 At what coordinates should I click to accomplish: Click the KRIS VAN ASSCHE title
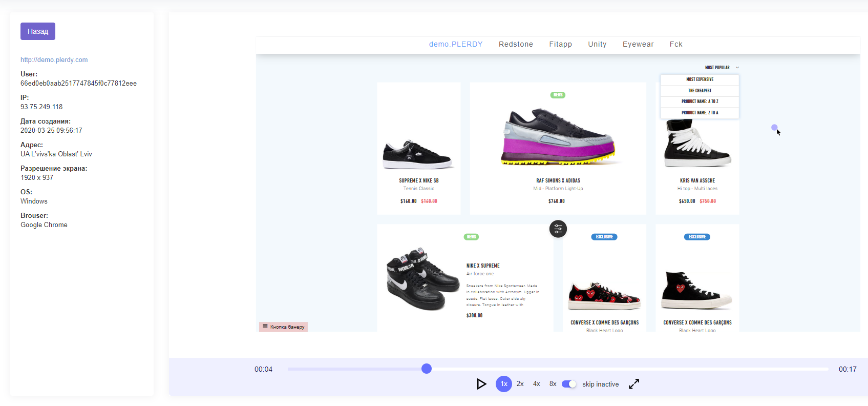pyautogui.click(x=697, y=180)
